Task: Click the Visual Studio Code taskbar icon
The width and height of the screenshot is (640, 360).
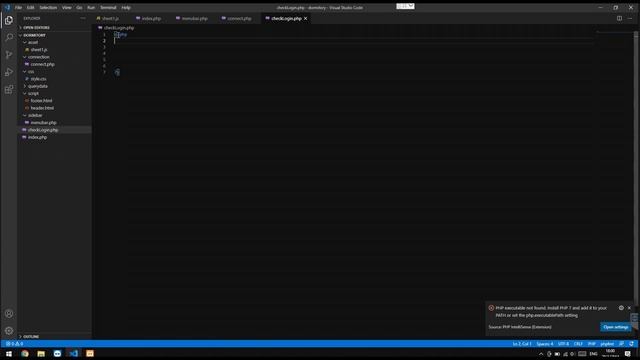Action: 73,353
